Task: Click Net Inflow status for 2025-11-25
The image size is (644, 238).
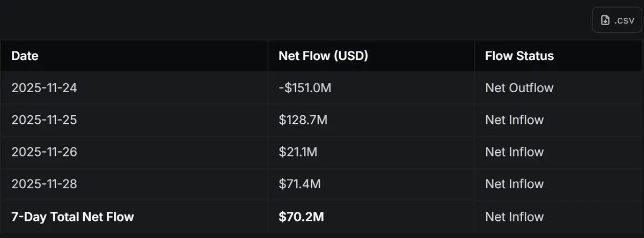Action: (514, 120)
